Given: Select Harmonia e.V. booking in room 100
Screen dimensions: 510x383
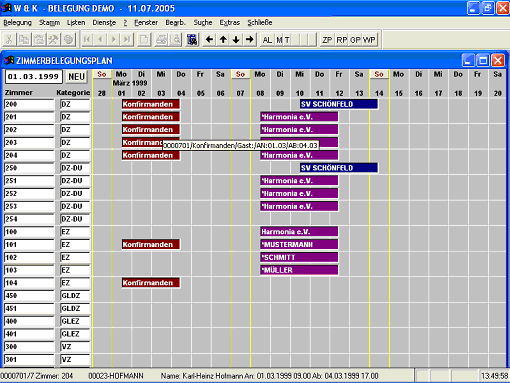Looking at the screenshot, I should 299,232.
